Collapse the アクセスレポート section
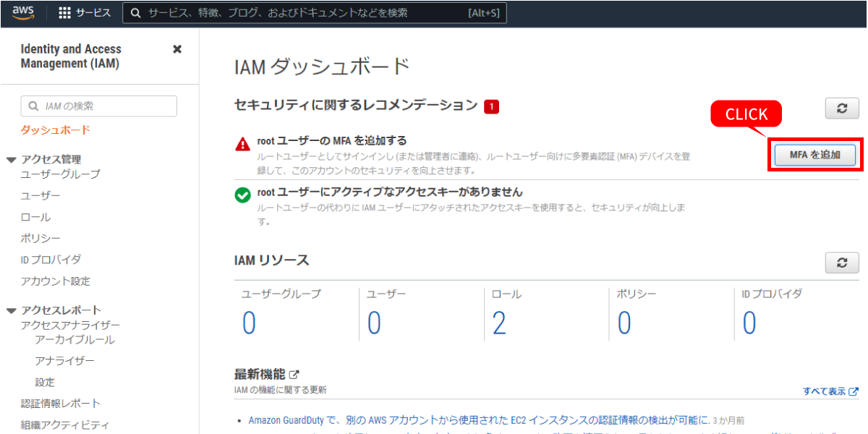The image size is (868, 434). (x=11, y=310)
